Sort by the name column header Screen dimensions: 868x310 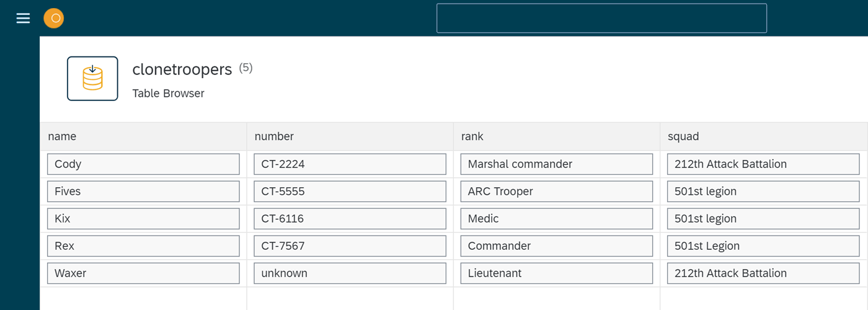[143, 136]
